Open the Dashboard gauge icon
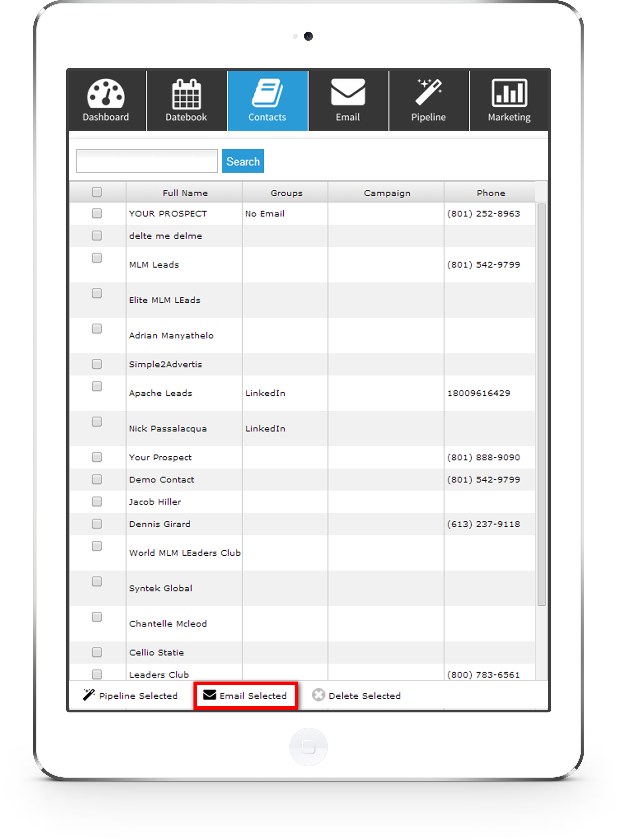The image size is (617, 840). tap(106, 93)
